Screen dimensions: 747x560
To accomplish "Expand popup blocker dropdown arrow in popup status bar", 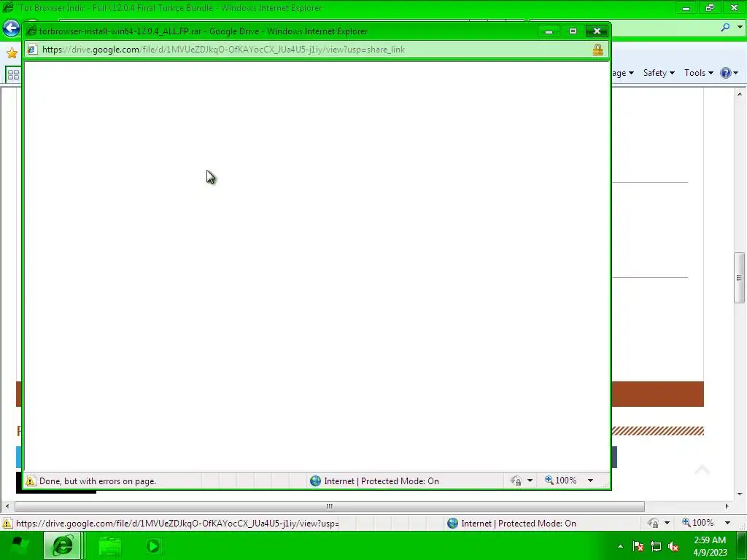I will (530, 481).
